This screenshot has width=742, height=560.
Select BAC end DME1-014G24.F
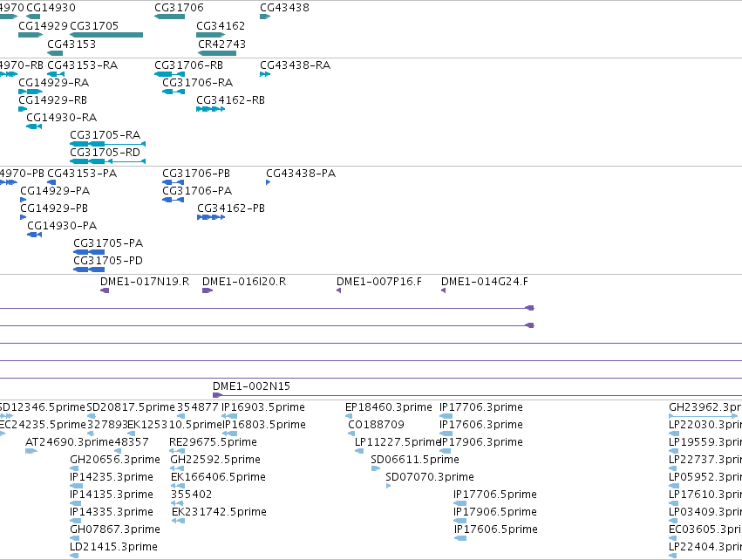click(x=485, y=282)
